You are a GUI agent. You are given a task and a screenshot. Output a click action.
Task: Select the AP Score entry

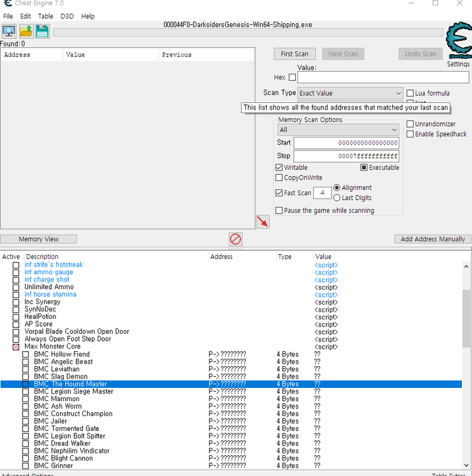[39, 324]
